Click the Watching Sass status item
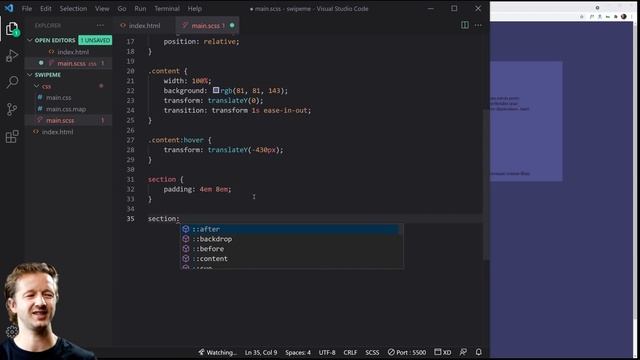The height and width of the screenshot is (360, 640). pos(218,352)
